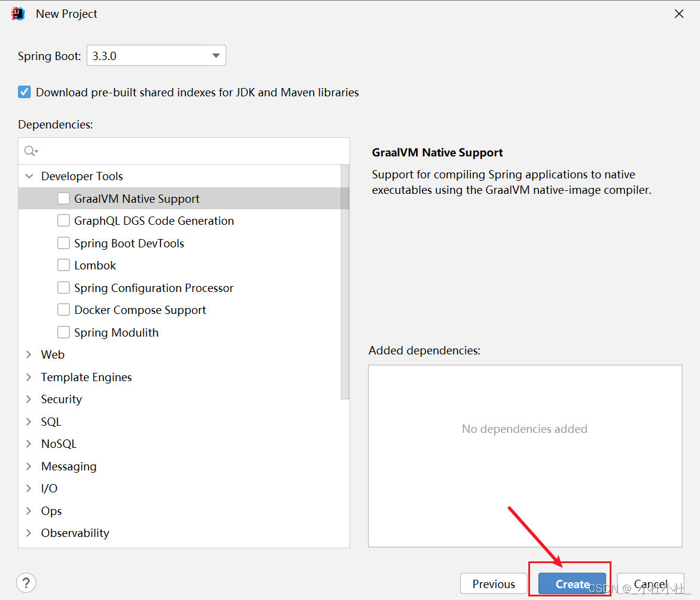The width and height of the screenshot is (700, 600).
Task: Click the Spring Configuration Processor text
Action: [153, 288]
